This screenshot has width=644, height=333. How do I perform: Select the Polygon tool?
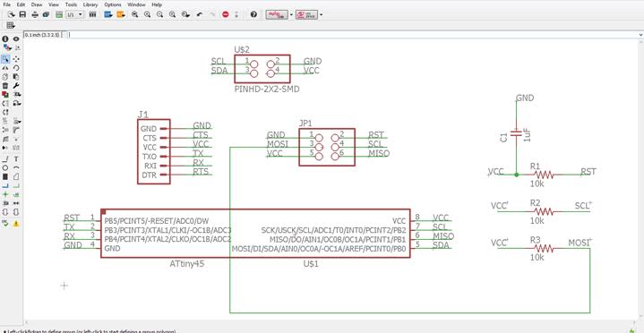point(16,176)
